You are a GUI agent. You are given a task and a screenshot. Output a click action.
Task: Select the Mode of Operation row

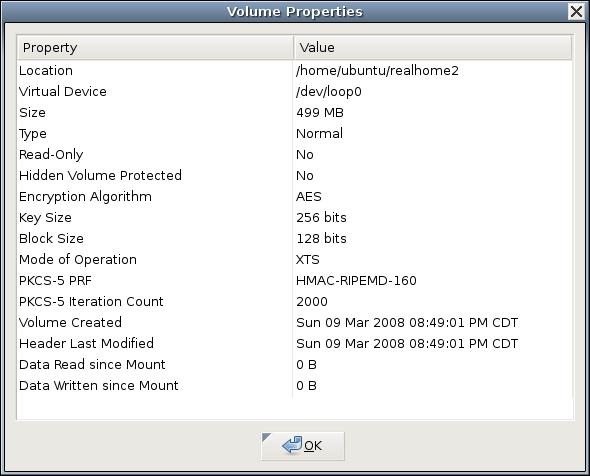pyautogui.click(x=295, y=260)
